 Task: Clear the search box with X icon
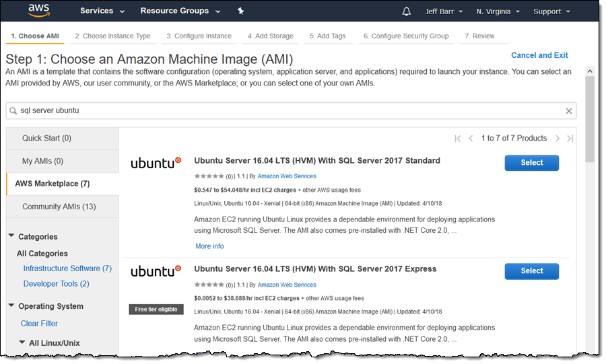[x=569, y=111]
